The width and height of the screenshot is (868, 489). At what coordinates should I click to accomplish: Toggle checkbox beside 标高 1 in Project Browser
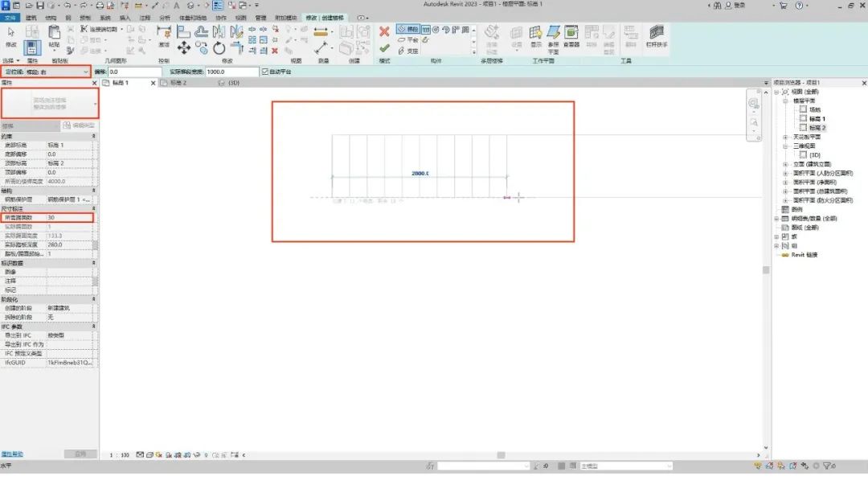pos(803,118)
